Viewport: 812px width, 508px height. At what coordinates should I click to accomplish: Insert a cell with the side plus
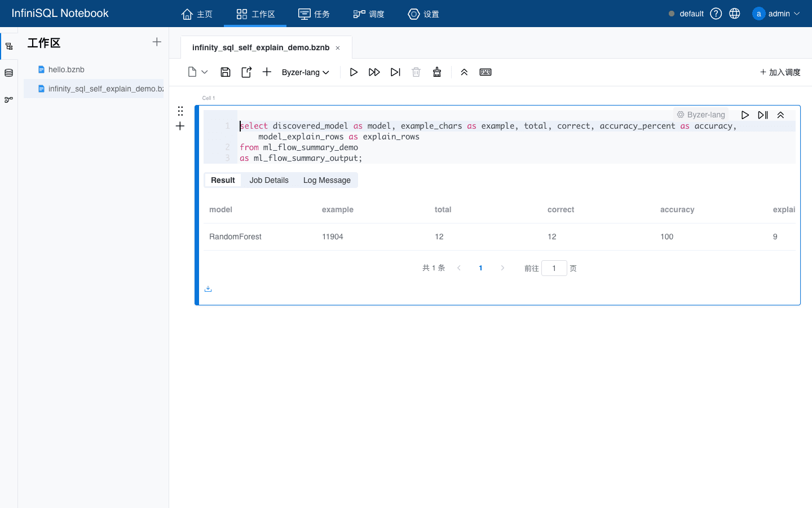pyautogui.click(x=180, y=126)
